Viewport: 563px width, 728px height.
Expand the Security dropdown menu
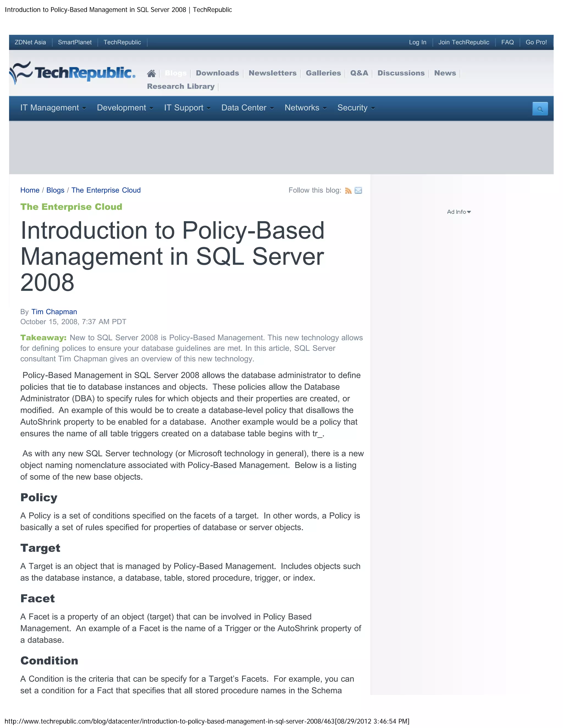tap(356, 108)
